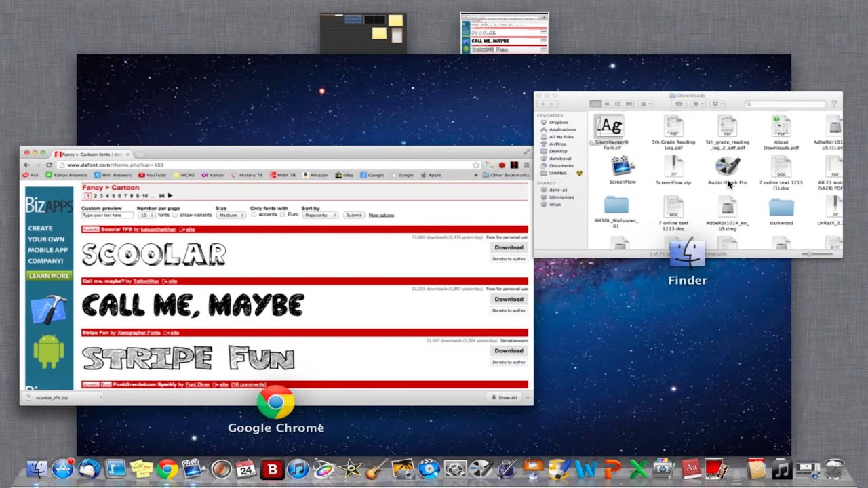Reload the dafont page in Chrome

tap(49, 165)
